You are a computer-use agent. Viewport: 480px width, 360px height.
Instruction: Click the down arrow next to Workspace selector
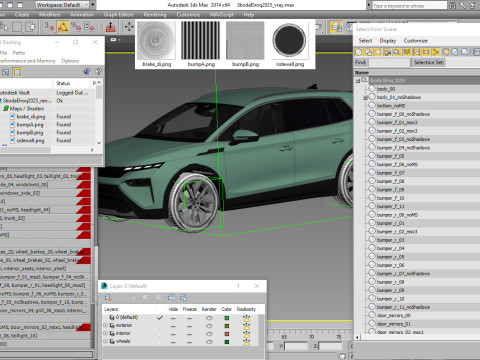(x=93, y=5)
